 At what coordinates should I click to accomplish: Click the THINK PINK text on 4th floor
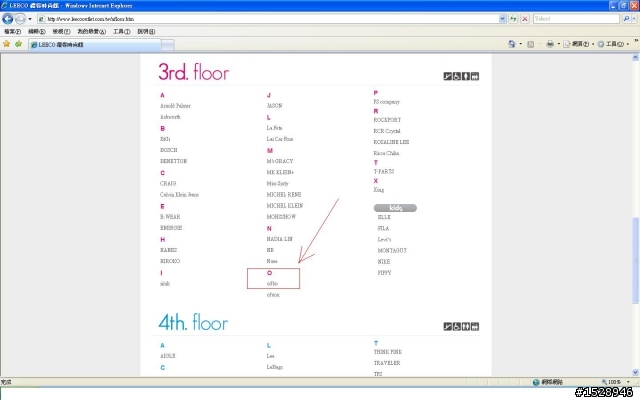click(388, 352)
